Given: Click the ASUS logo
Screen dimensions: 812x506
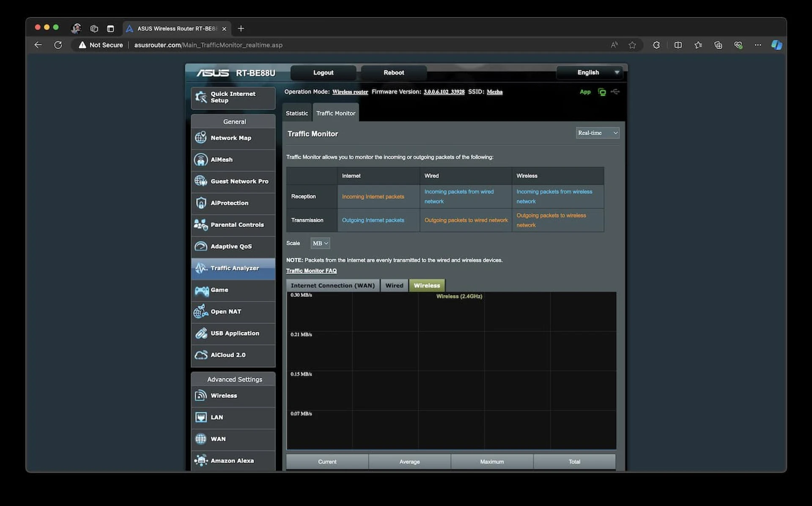Looking at the screenshot, I should 212,73.
